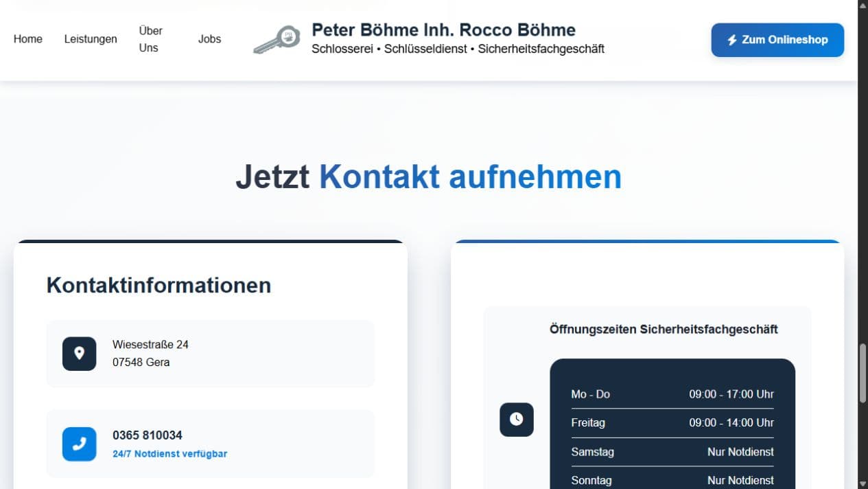The height and width of the screenshot is (489, 868).
Task: Click the Sonntag row label
Action: click(591, 481)
